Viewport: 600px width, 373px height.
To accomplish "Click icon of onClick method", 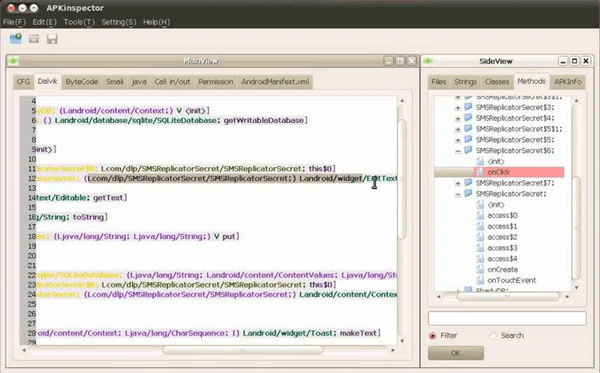I will [x=480, y=172].
